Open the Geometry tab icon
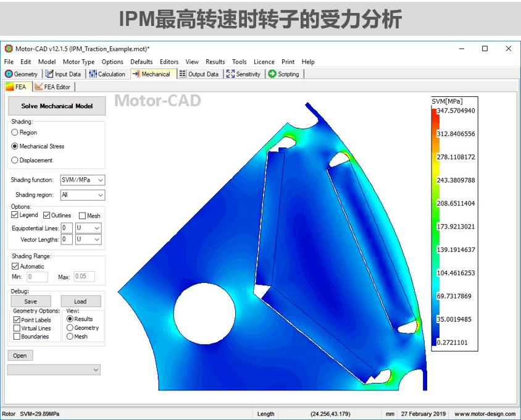The image size is (521, 420). tap(9, 74)
